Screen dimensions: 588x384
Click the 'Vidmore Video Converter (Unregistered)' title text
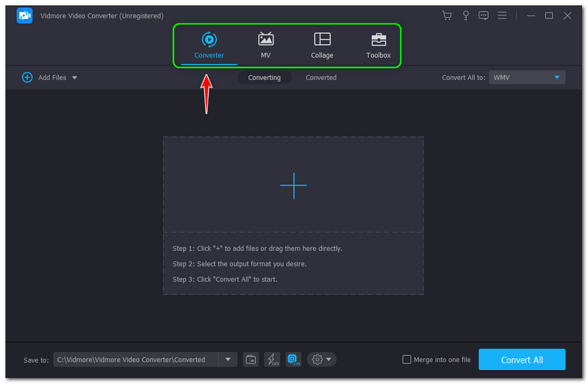coord(102,15)
